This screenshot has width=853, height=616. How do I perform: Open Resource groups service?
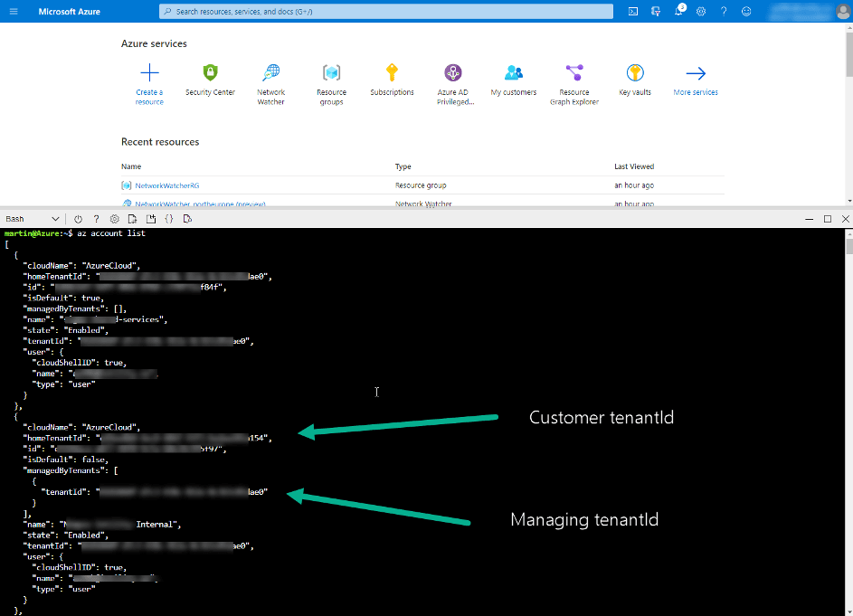coord(332,84)
